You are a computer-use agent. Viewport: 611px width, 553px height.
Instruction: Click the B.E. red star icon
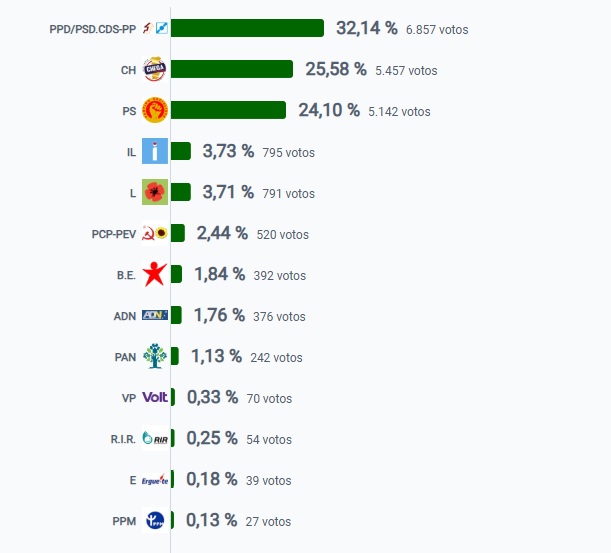point(155,274)
